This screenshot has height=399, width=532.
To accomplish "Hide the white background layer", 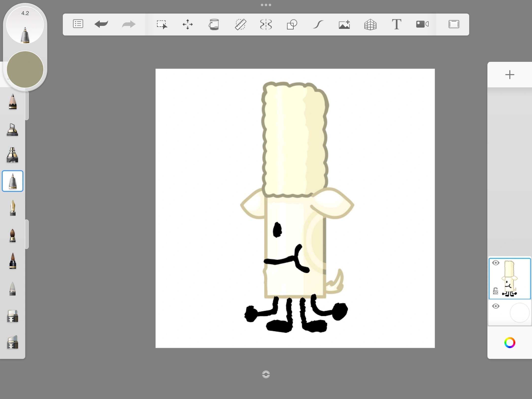I will [496, 306].
